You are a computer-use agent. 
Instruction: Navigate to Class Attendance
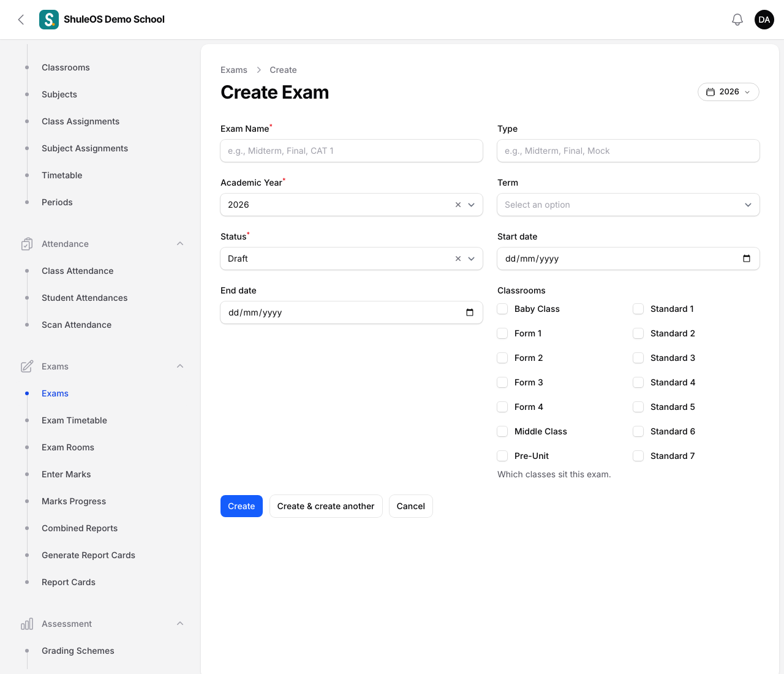[x=77, y=271]
